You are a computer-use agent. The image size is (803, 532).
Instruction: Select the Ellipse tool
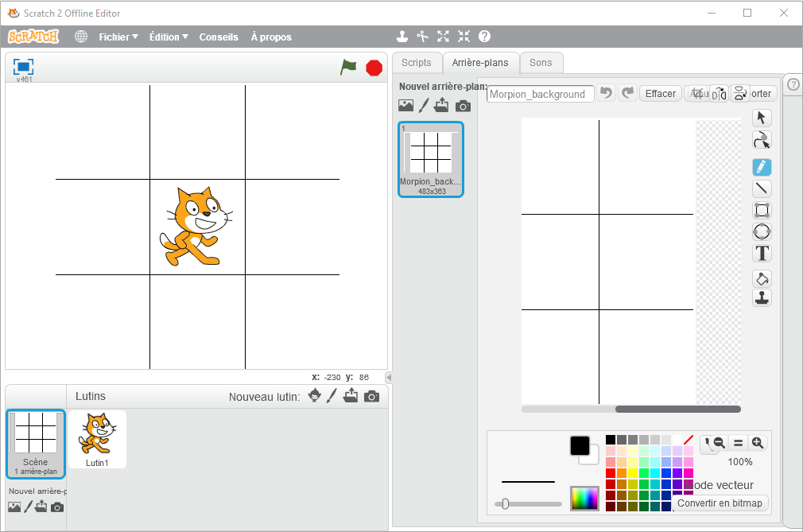(x=762, y=231)
